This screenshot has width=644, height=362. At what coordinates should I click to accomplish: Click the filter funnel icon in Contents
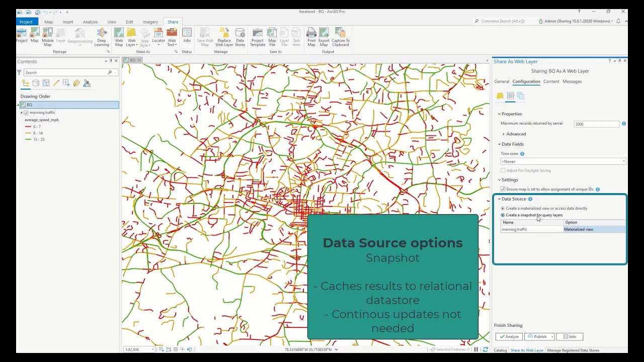pos(20,72)
